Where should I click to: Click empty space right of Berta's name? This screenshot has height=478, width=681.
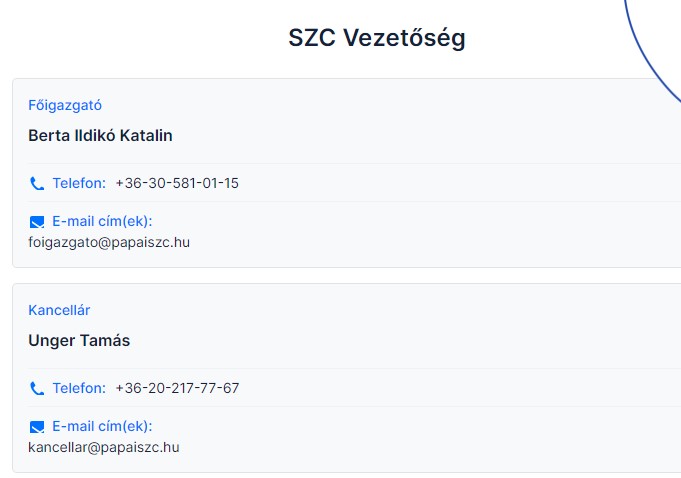click(420, 135)
